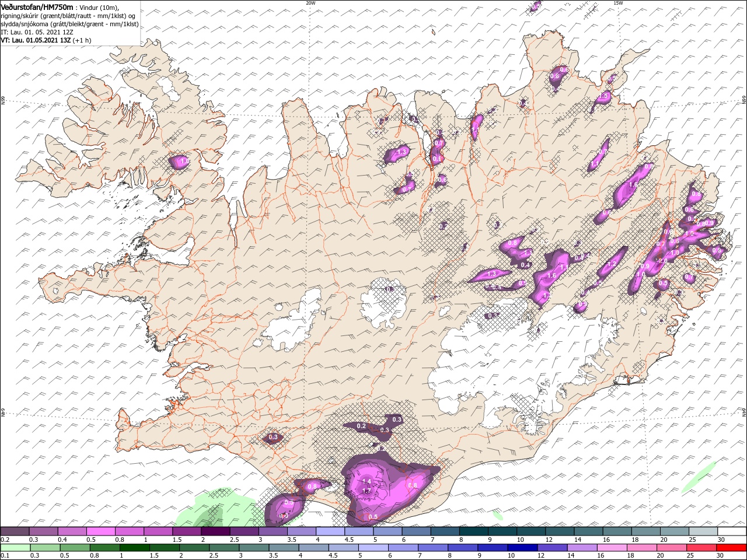The image size is (747, 560).
Task: Click the 'slydda/snjókoma' description line
Action: [69, 24]
